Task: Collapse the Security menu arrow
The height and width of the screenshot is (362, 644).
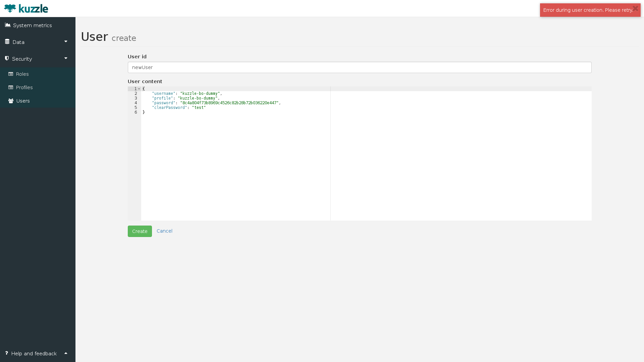Action: tap(66, 58)
